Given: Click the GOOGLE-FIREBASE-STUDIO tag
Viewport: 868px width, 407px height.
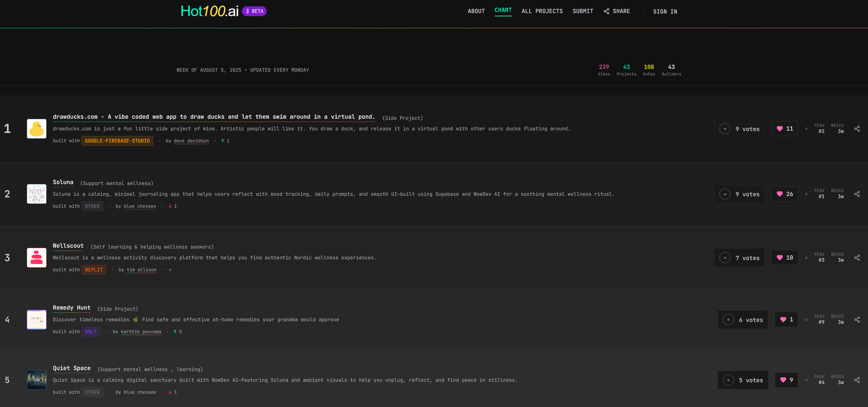Looking at the screenshot, I should (117, 141).
